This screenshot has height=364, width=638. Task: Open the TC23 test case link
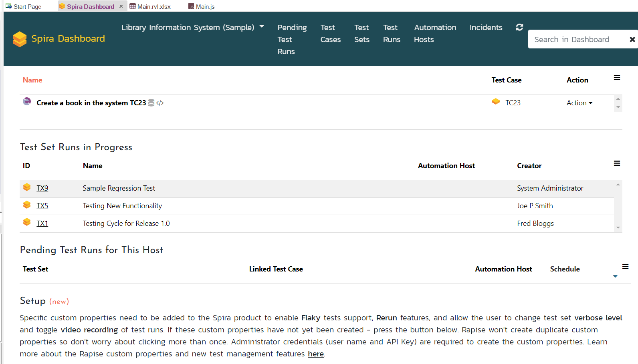[x=513, y=103]
